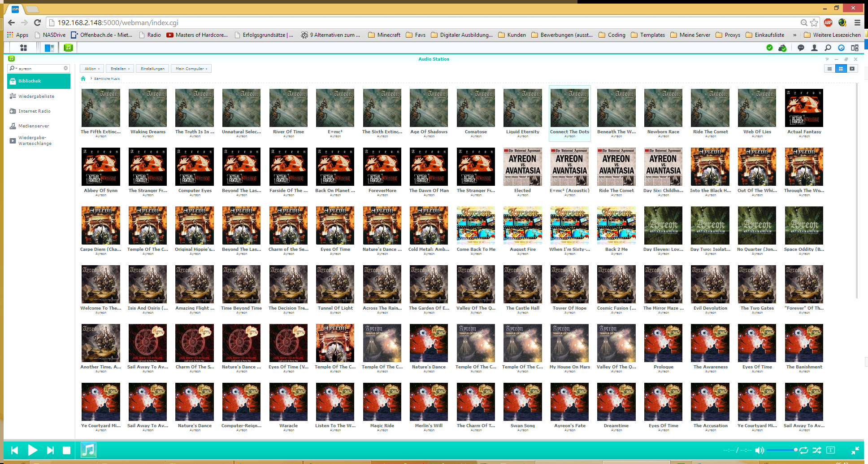This screenshot has width=868, height=464.
Task: Expand the Mein Computer dropdown
Action: pyautogui.click(x=191, y=69)
